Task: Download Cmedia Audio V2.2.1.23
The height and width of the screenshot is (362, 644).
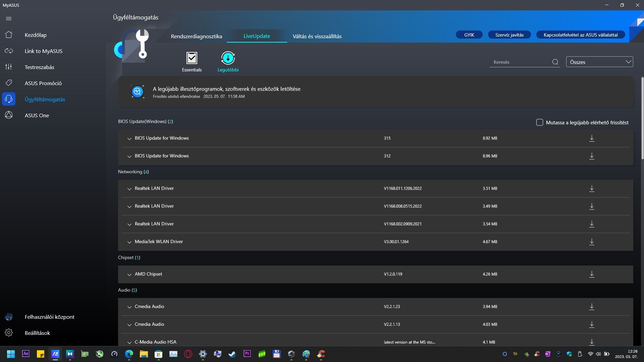Action: 592,307
